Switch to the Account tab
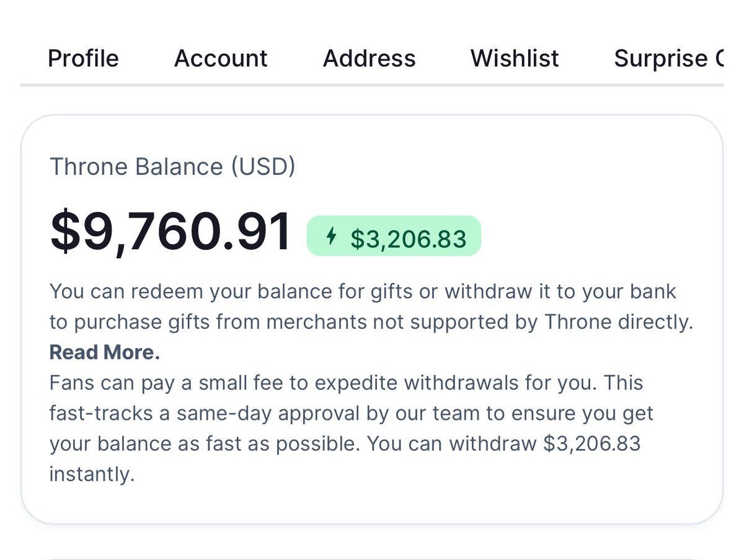Image resolution: width=744 pixels, height=560 pixels. click(x=221, y=58)
